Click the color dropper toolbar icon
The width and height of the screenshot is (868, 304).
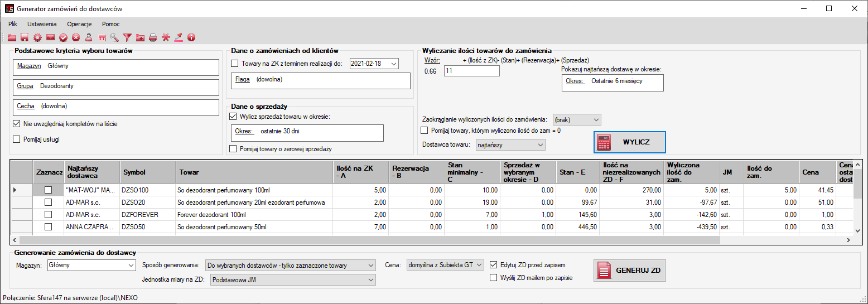pos(179,37)
